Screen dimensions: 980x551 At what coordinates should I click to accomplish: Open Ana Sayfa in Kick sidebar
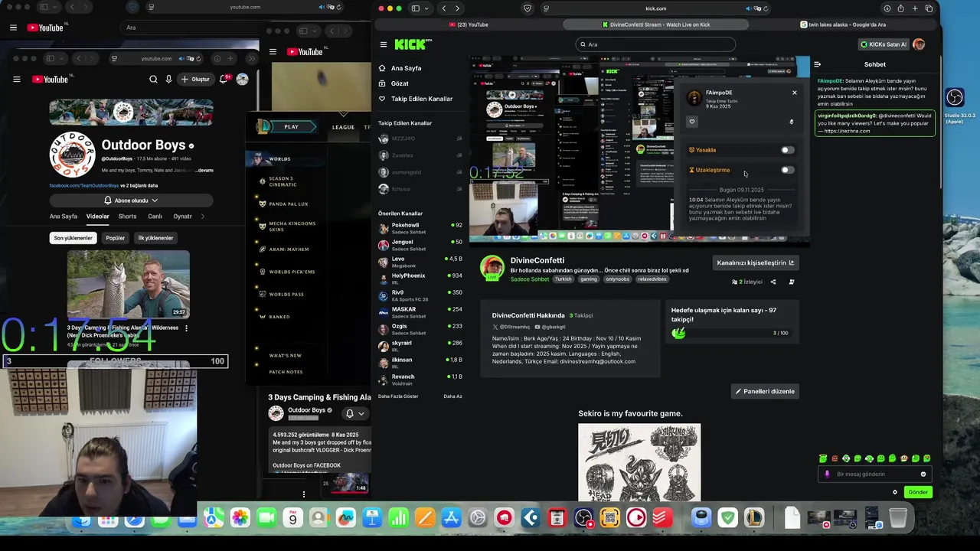click(x=406, y=68)
